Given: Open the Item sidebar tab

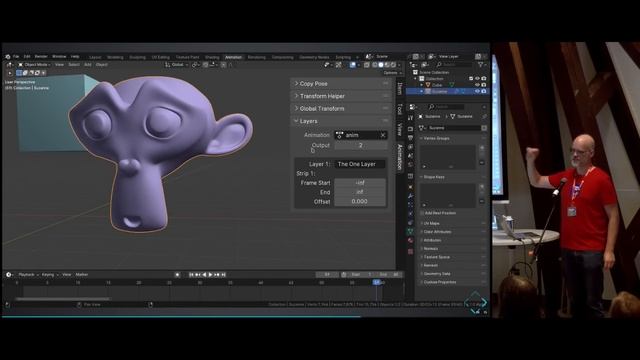Looking at the screenshot, I should click(x=400, y=88).
